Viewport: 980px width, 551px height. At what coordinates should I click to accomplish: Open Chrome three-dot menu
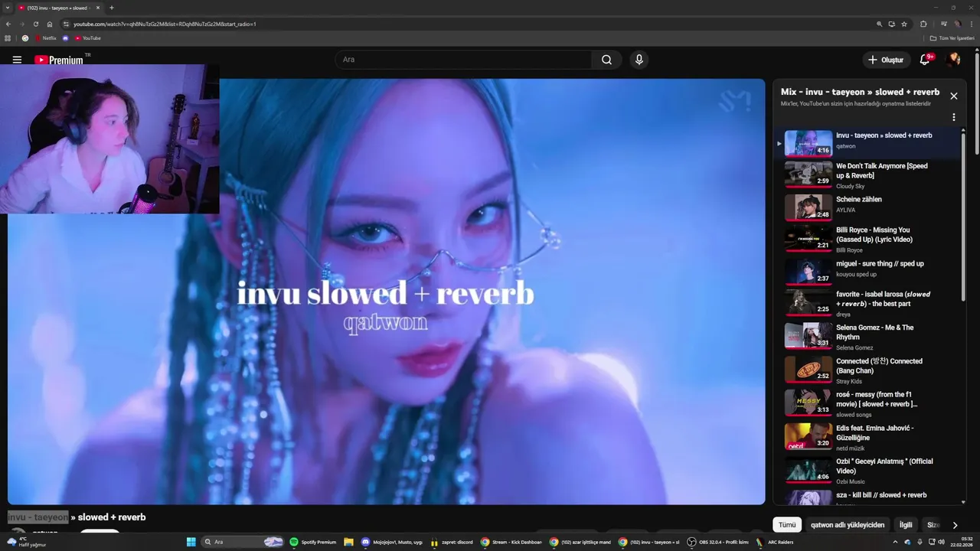[972, 24]
